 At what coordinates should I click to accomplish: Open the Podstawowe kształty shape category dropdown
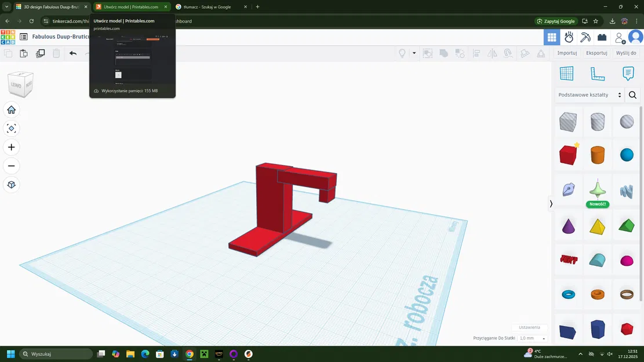(590, 95)
